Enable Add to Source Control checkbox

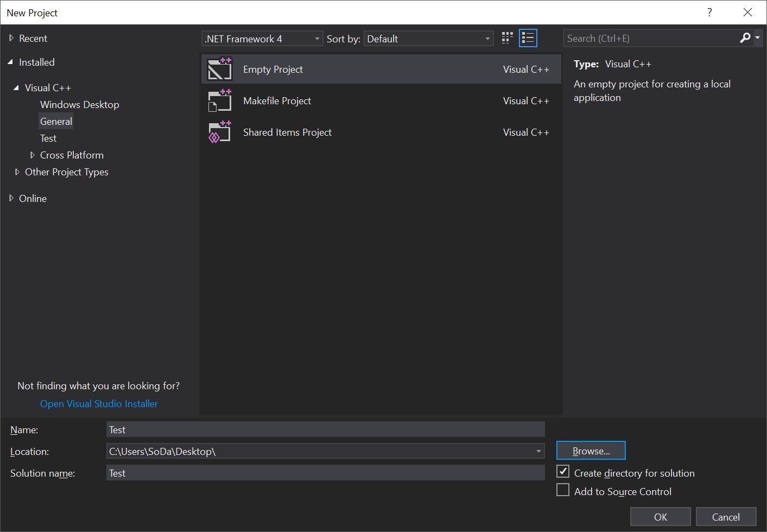pyautogui.click(x=563, y=490)
